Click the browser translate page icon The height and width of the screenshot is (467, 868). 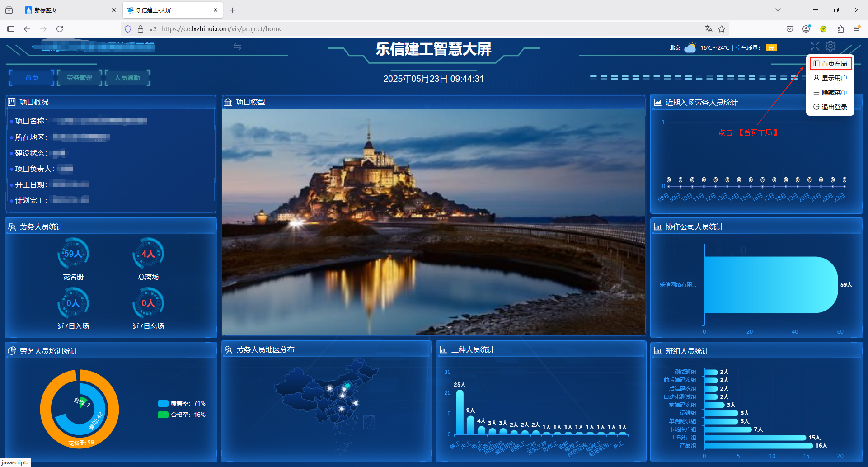(708, 29)
